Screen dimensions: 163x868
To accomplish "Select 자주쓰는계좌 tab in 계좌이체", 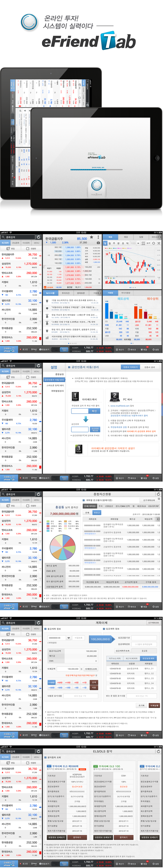I will pyautogui.click(x=115, y=659).
